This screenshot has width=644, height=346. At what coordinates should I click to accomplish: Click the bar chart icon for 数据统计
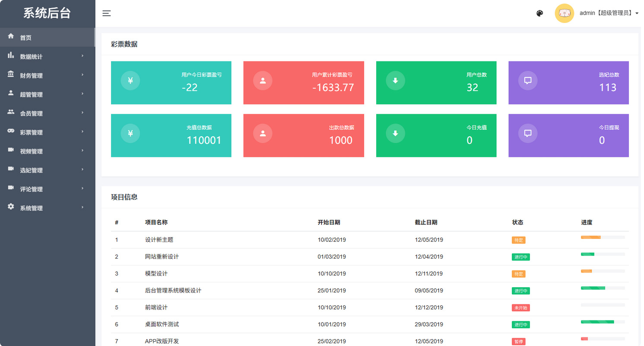[11, 55]
